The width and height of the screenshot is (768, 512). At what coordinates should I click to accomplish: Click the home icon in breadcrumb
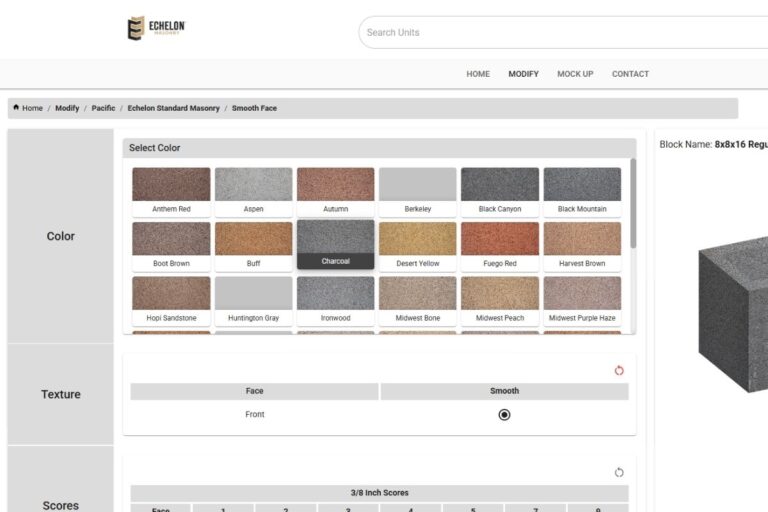click(x=16, y=107)
